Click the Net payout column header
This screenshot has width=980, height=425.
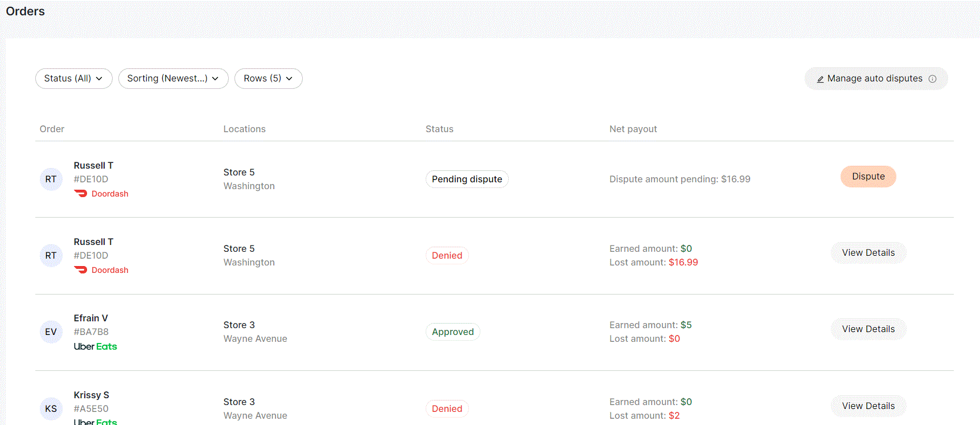pos(633,129)
